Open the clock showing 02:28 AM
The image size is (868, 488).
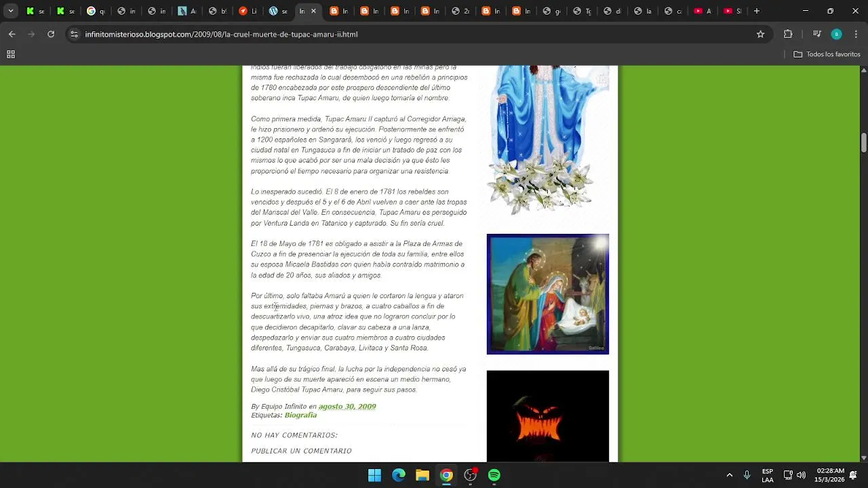pyautogui.click(x=831, y=475)
